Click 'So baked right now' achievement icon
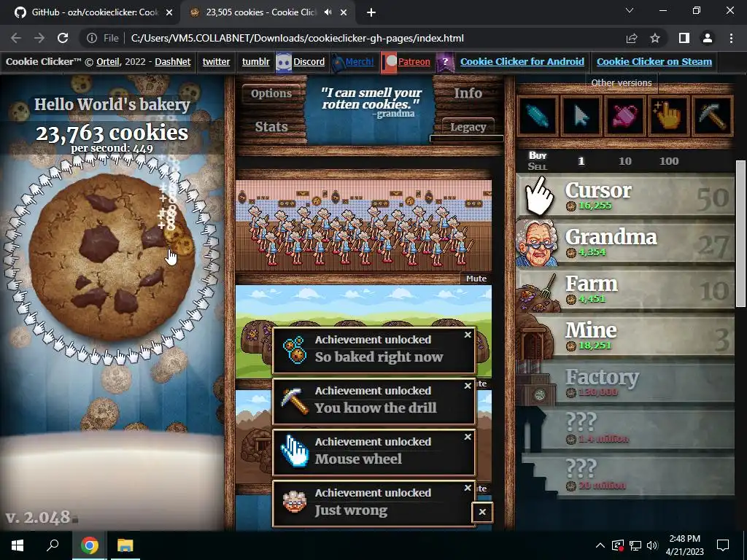Screen dimensions: 747x560 [295, 350]
